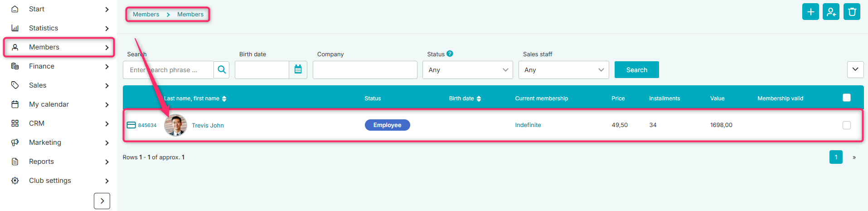Open the birth date calendar picker icon
The width and height of the screenshot is (868, 211).
(298, 70)
